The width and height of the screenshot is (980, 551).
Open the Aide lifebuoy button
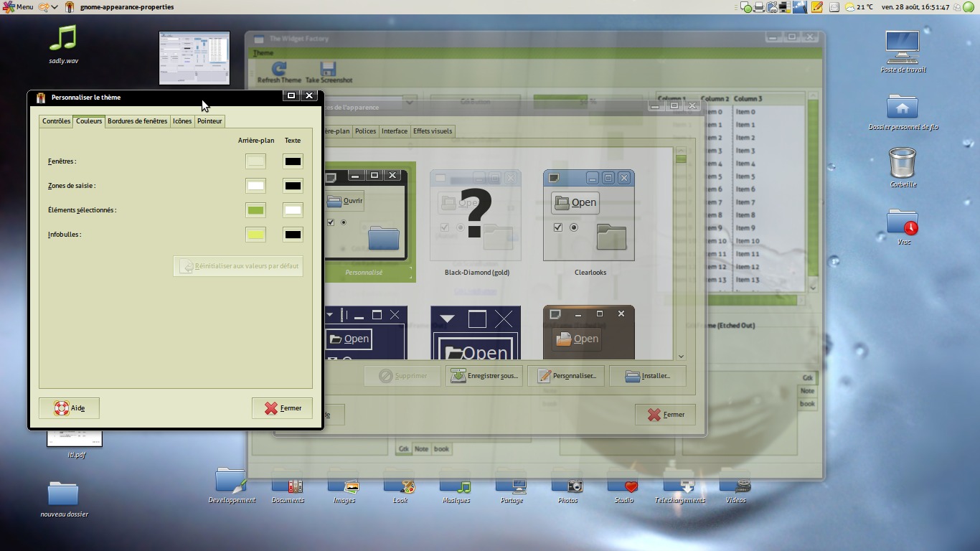69,408
